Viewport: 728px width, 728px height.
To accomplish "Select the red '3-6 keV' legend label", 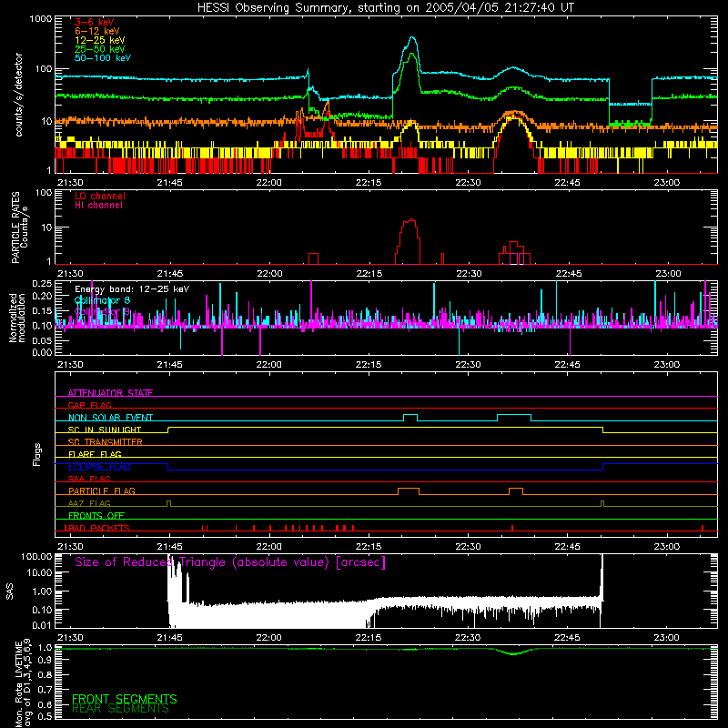I will point(95,22).
